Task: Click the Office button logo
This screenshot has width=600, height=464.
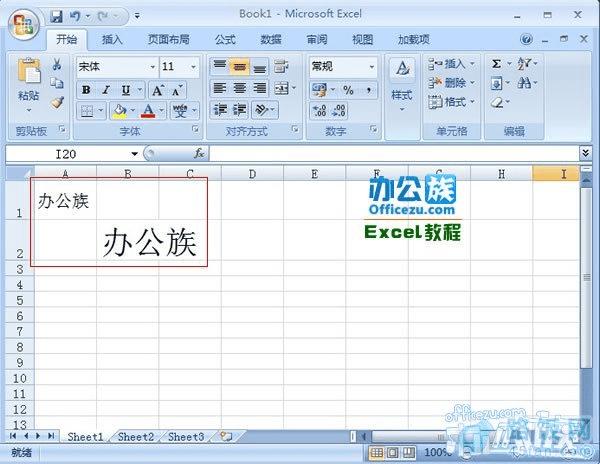Action: pos(24,24)
